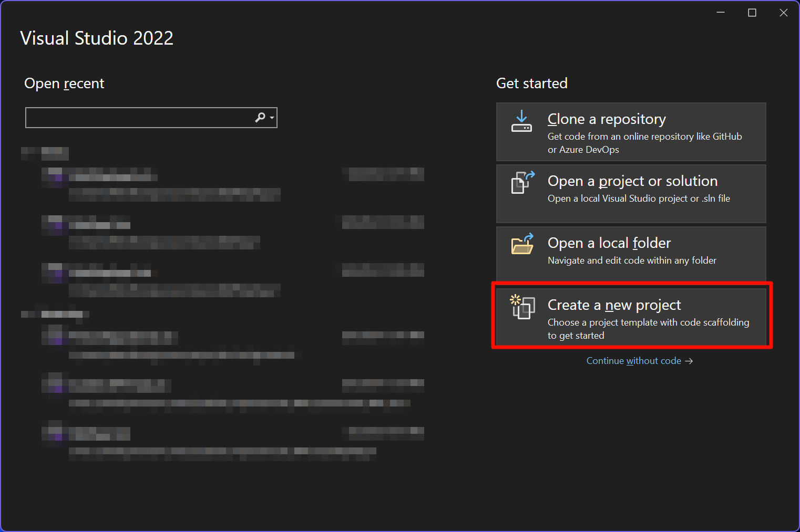Select Open a project or solution title
Viewport: 800px width, 532px height.
(x=632, y=181)
